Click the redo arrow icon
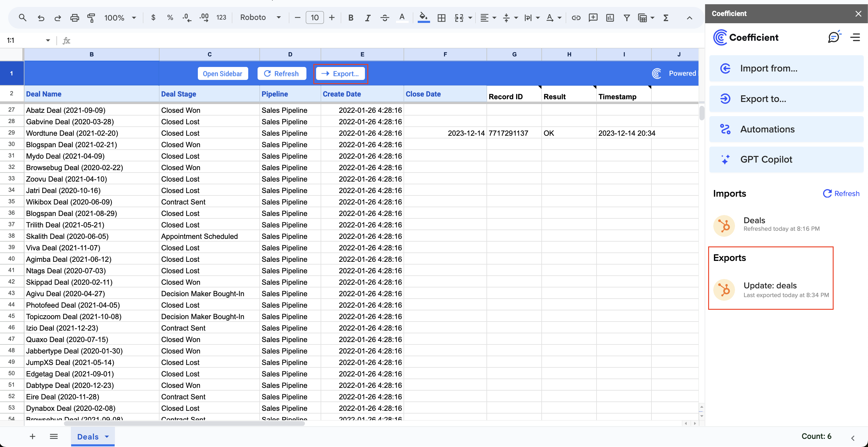Viewport: 868px width, 447px height. (58, 17)
